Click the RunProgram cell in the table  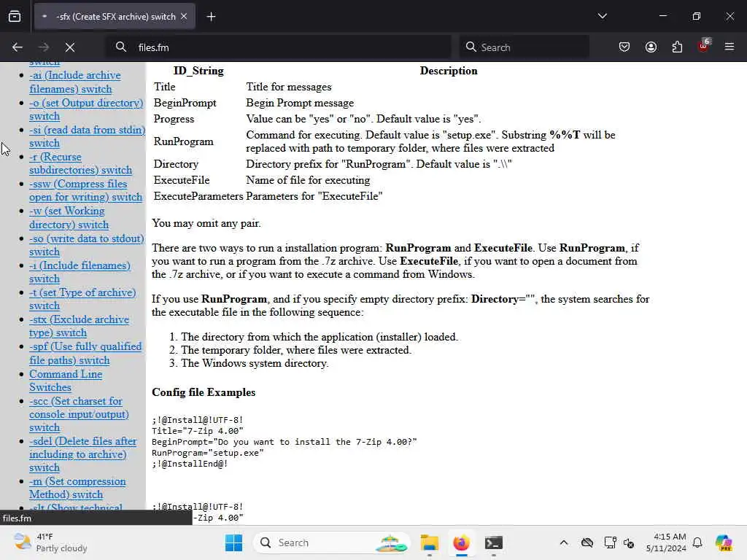click(x=183, y=141)
